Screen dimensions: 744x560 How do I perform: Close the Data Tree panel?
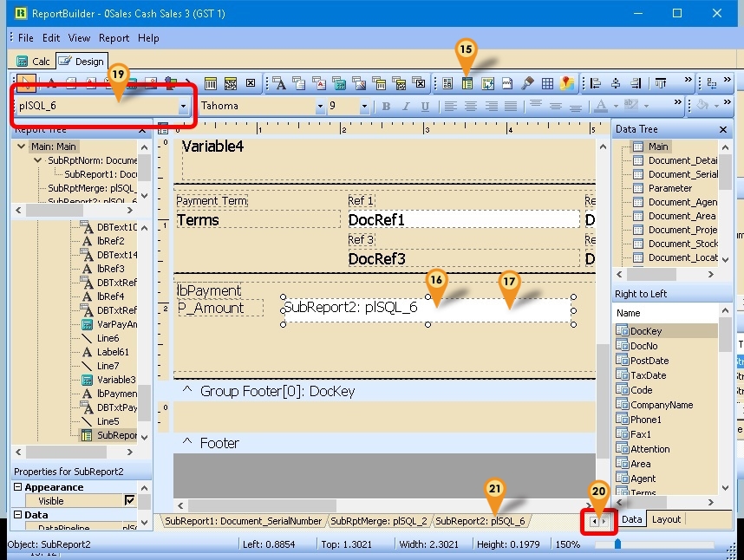click(723, 129)
